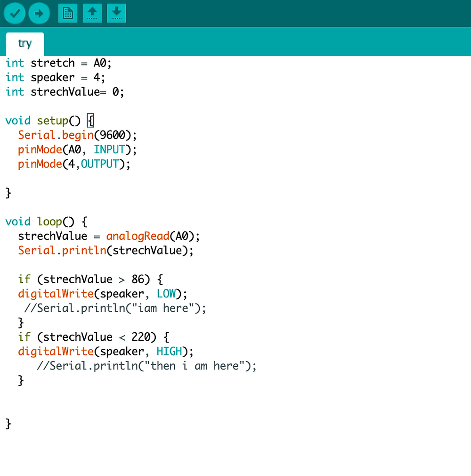Click 'digitalWrite(speaker, HIGH);' line
471x476 pixels.
[x=106, y=352]
